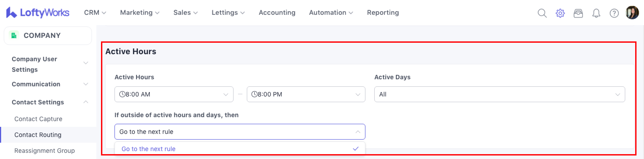The width and height of the screenshot is (644, 159).
Task: Go to Reporting page
Action: 382,13
